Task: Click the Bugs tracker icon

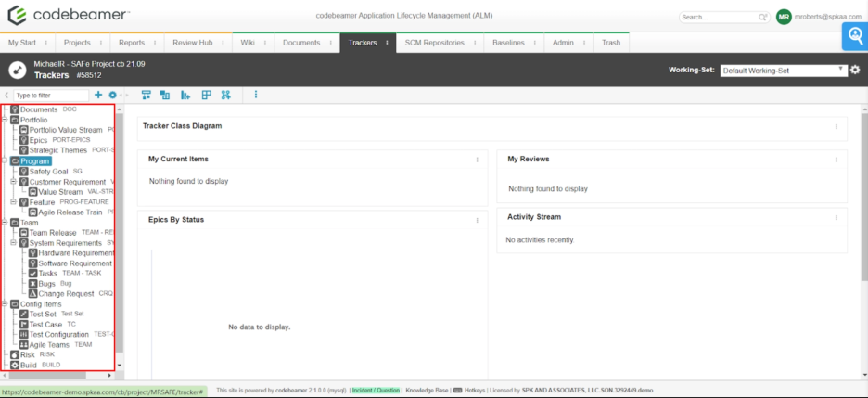Action: [x=33, y=283]
